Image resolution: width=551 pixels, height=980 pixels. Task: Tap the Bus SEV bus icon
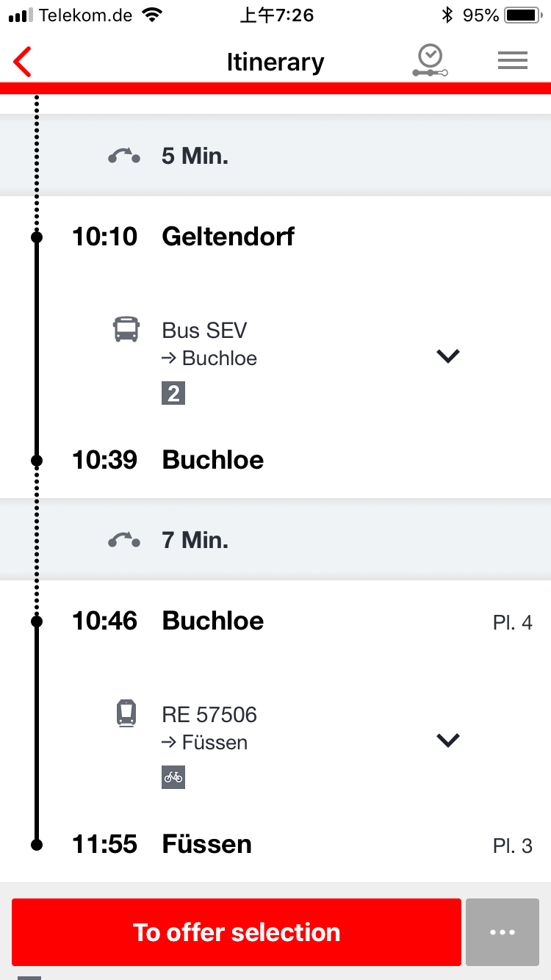(x=126, y=329)
